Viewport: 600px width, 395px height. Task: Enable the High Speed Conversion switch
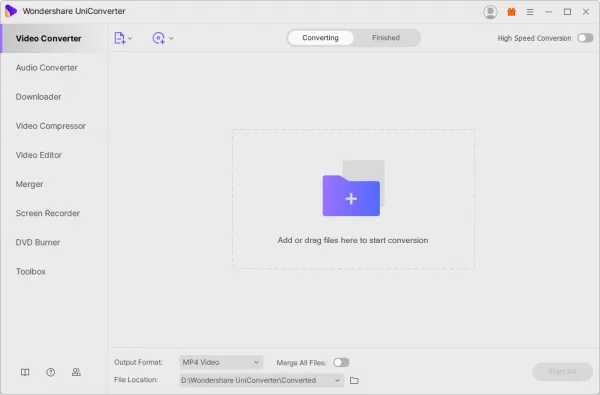[x=585, y=38]
